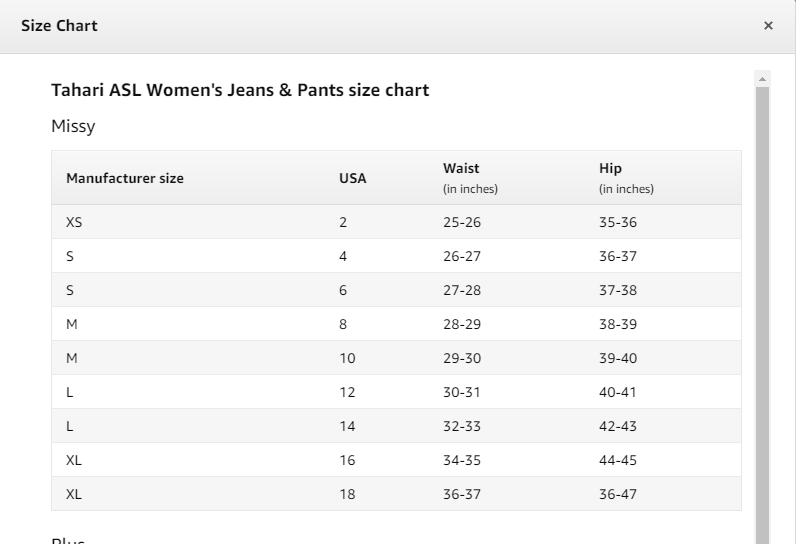The height and width of the screenshot is (544, 796).
Task: Click the 36-47 hip measurement
Action: [617, 494]
